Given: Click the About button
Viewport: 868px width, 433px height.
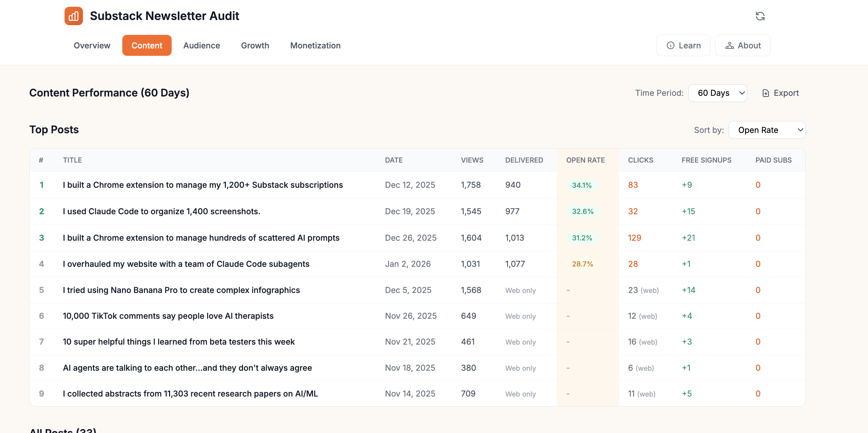Looking at the screenshot, I should [743, 45].
